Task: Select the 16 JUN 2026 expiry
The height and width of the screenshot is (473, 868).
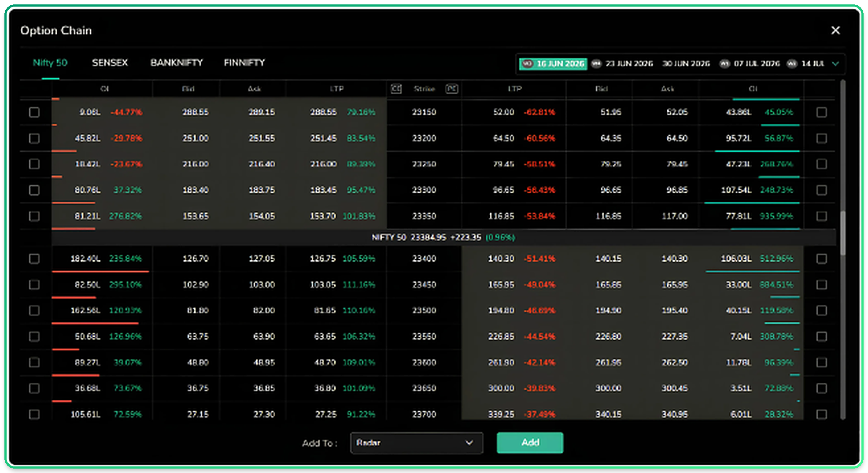Action: (553, 64)
